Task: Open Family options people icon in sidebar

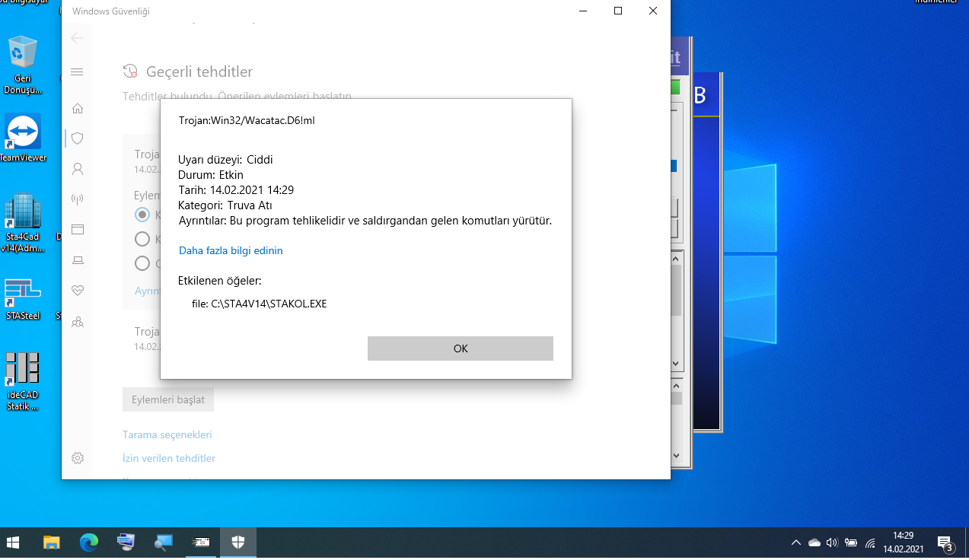Action: [x=77, y=322]
